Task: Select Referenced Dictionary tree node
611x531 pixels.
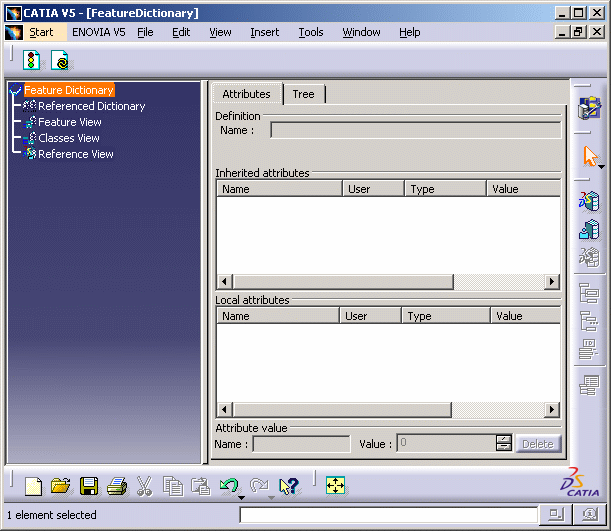Action: [x=92, y=106]
